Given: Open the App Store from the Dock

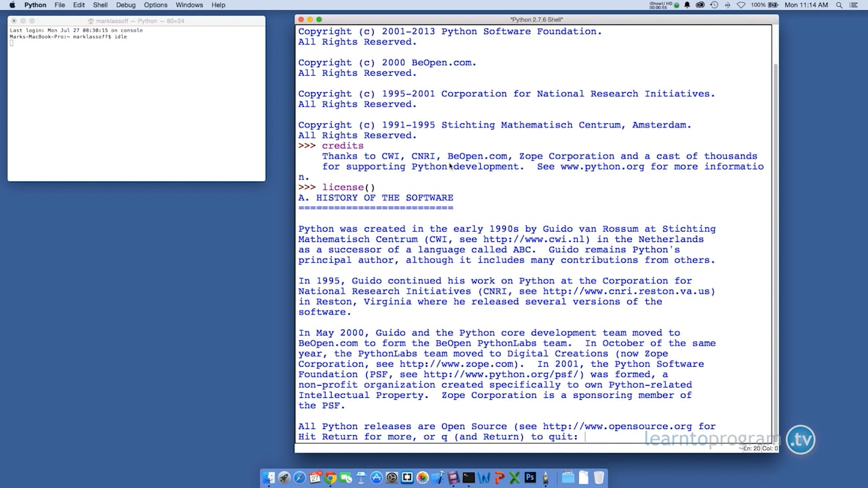Looking at the screenshot, I should 376,478.
